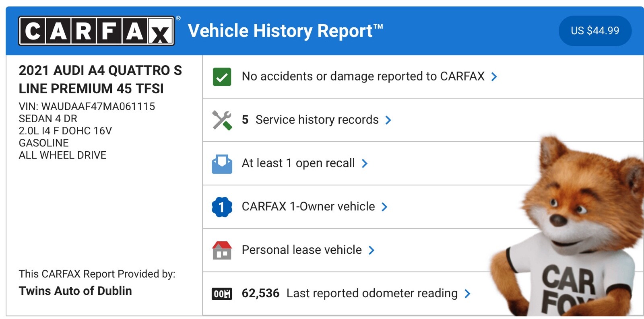Click the green checkmark no-accidents icon
The image size is (644, 319).
click(222, 77)
